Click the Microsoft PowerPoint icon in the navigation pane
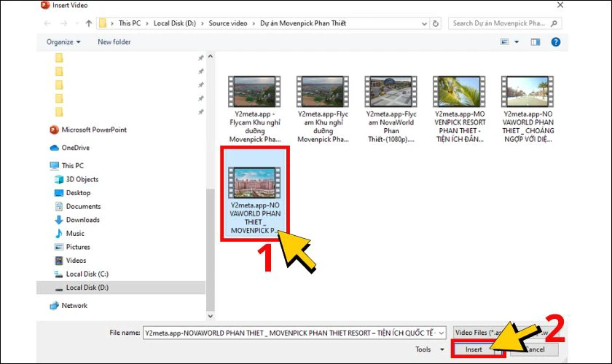This screenshot has width=612, height=364. click(54, 130)
